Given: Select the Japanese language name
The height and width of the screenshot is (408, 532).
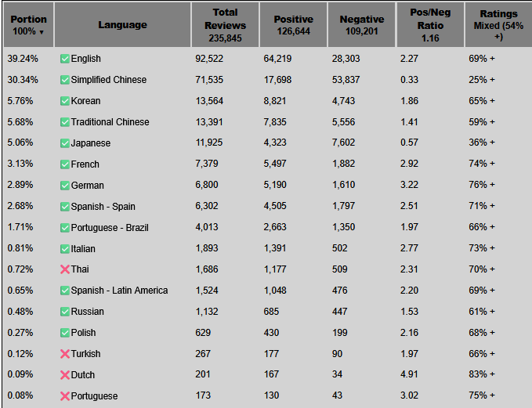Looking at the screenshot, I should pos(91,143).
